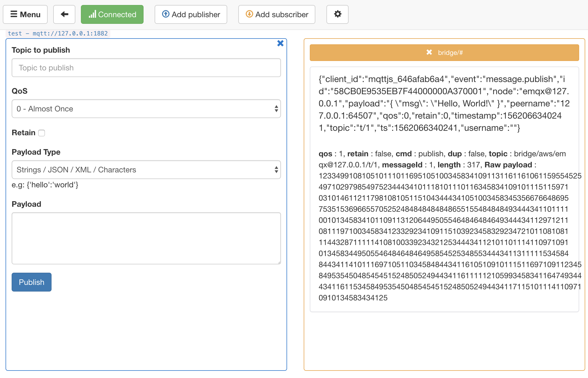Image resolution: width=588 pixels, height=378 pixels.
Task: Close the publisher panel with blue X
Action: (x=280, y=43)
